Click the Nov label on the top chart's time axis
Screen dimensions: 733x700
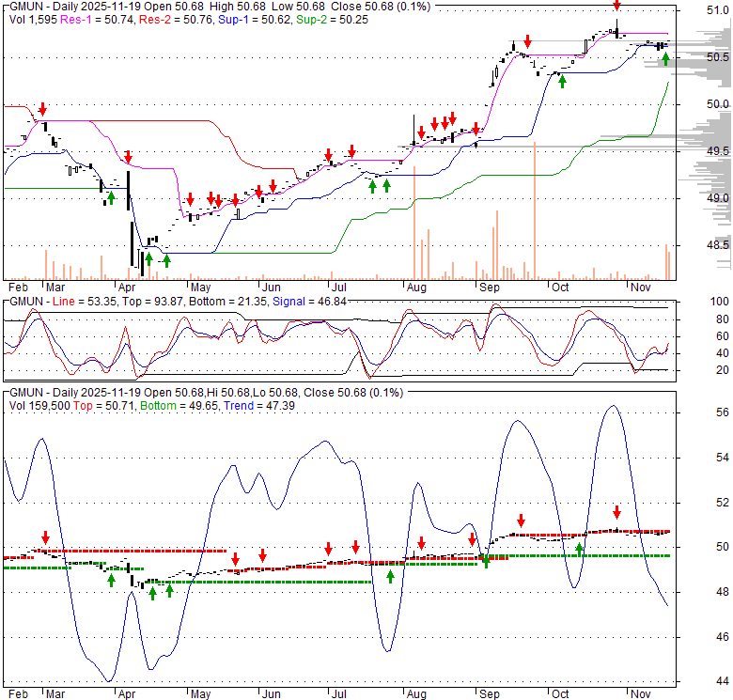pos(641,287)
